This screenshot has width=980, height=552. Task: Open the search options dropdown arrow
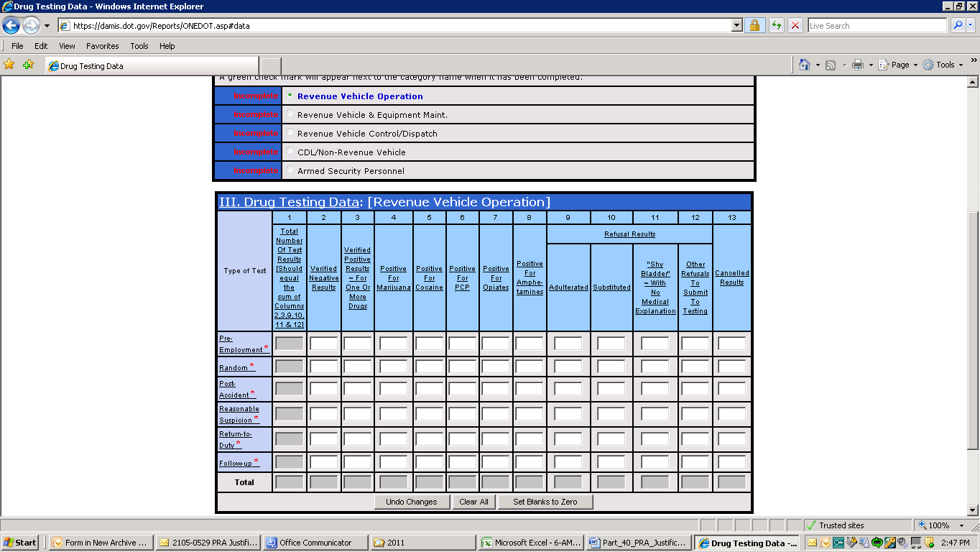coord(971,26)
